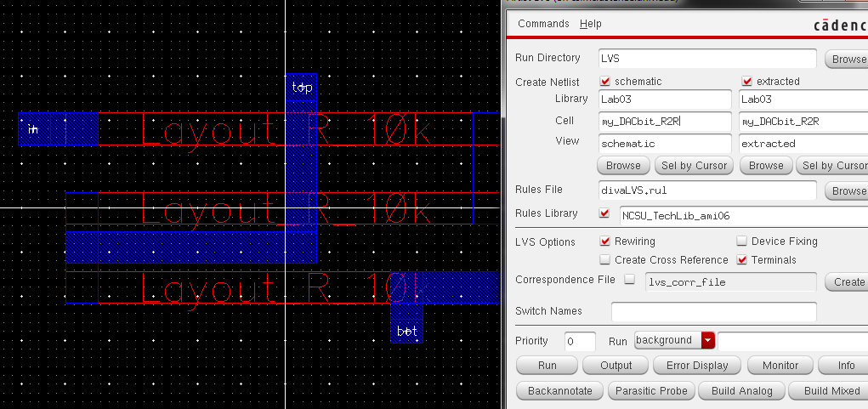The height and width of the screenshot is (409, 868).
Task: Select the 'bot' pin in layout
Action: pos(407,331)
